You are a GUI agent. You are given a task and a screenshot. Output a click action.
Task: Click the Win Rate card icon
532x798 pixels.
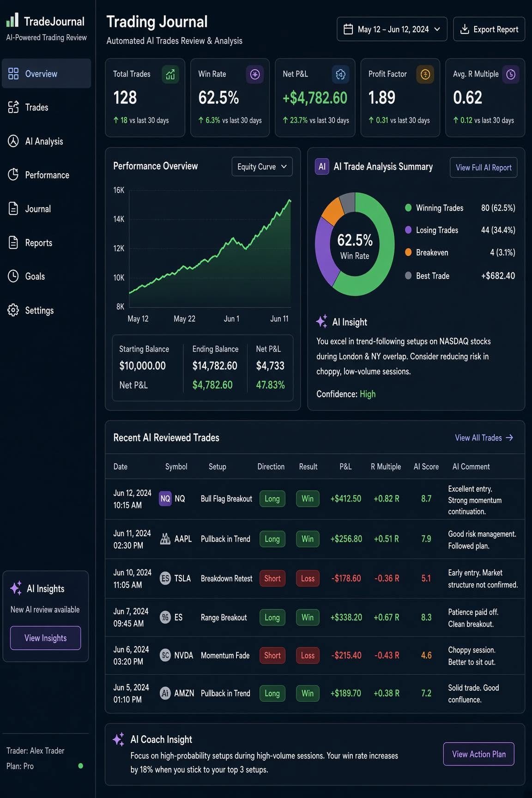click(255, 74)
